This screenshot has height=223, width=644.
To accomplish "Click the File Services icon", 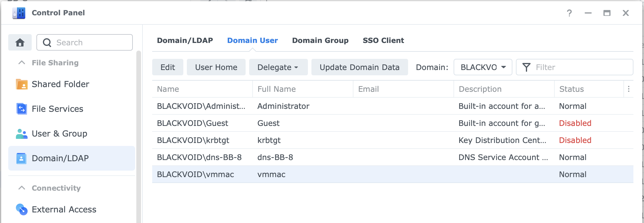I will (x=21, y=109).
